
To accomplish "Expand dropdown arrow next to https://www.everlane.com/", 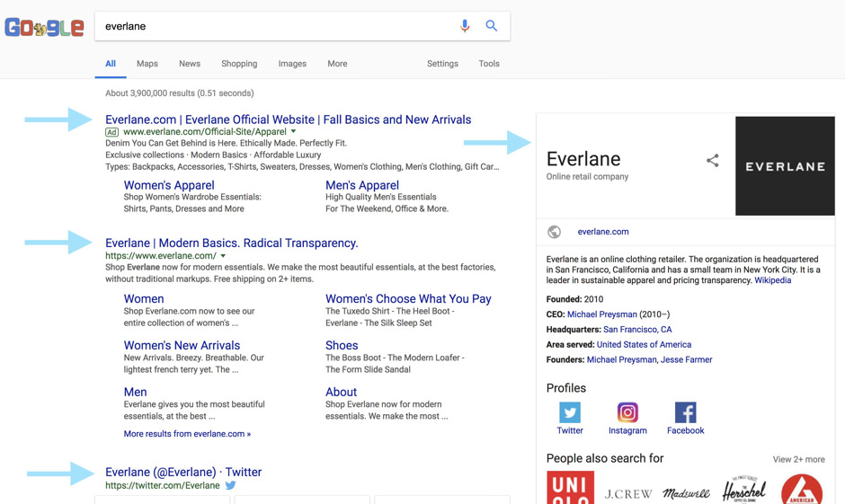I will point(224,256).
